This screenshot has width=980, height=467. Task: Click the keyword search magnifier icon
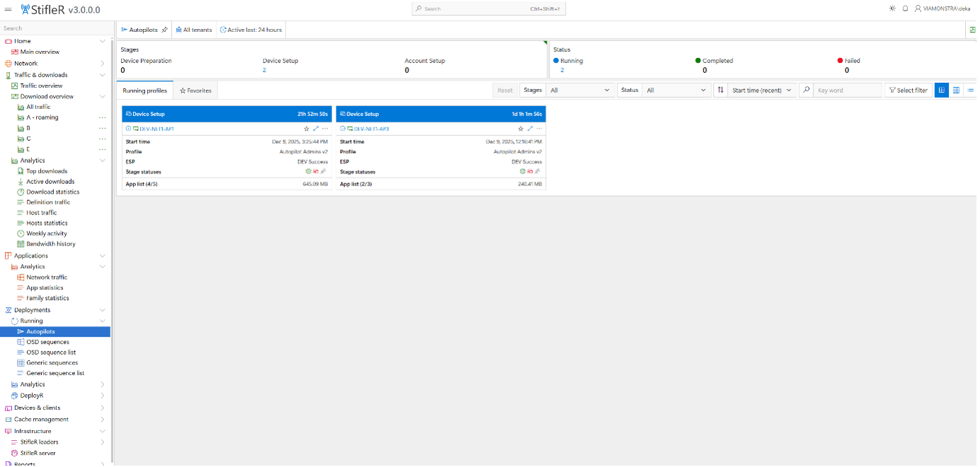click(x=804, y=90)
